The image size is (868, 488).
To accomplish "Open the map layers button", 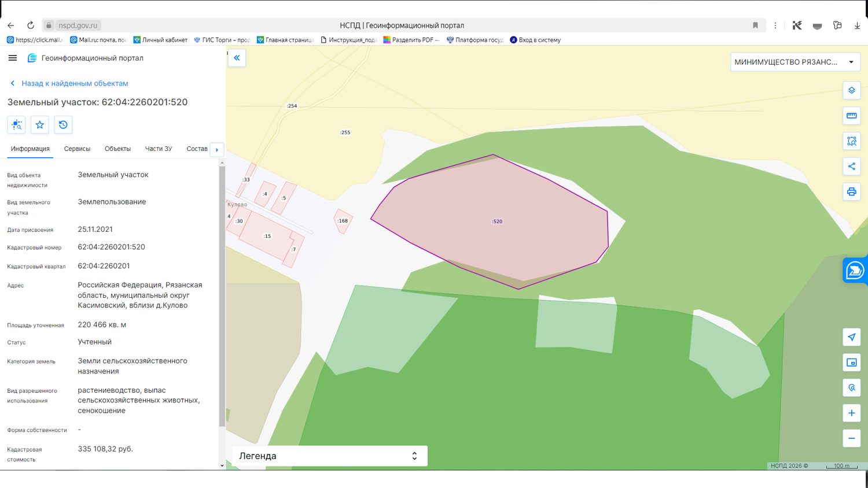I will pyautogui.click(x=852, y=90).
